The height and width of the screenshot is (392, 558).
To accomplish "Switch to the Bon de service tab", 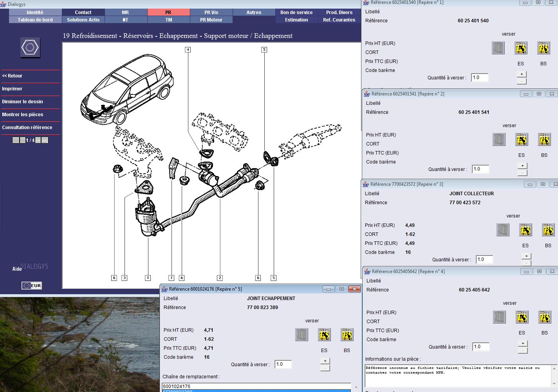I will 296,13.
